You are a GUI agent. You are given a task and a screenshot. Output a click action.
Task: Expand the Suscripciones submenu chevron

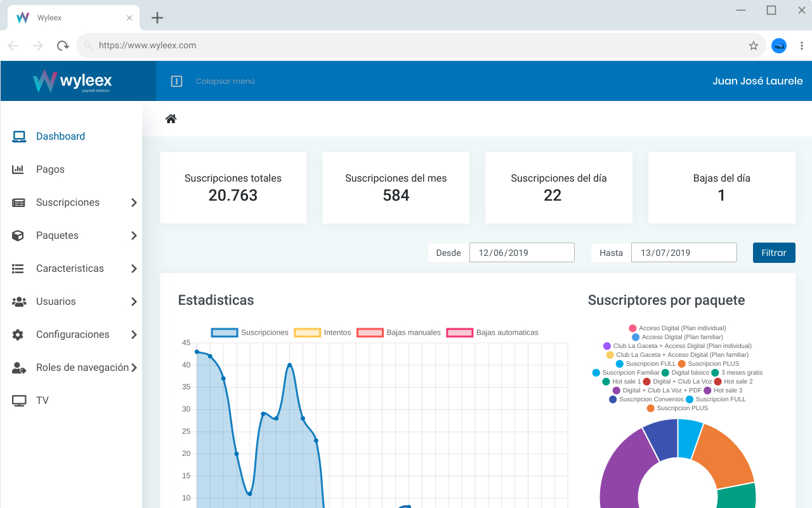click(134, 203)
